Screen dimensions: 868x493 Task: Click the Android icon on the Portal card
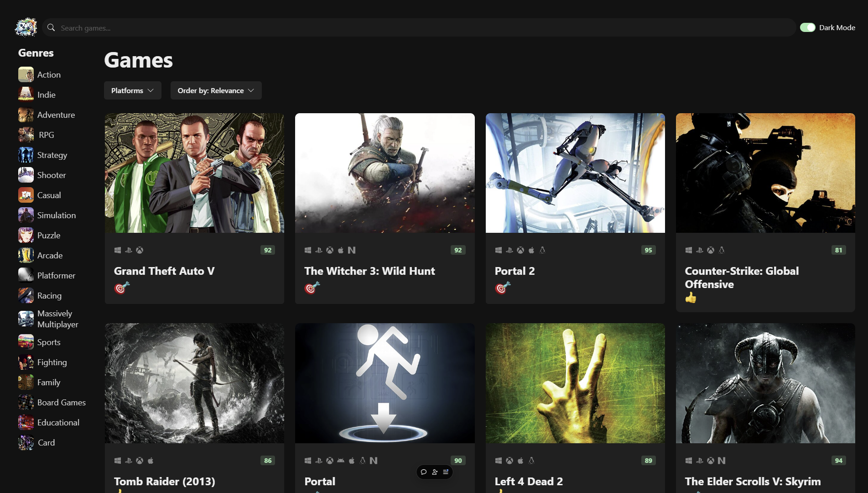point(341,461)
